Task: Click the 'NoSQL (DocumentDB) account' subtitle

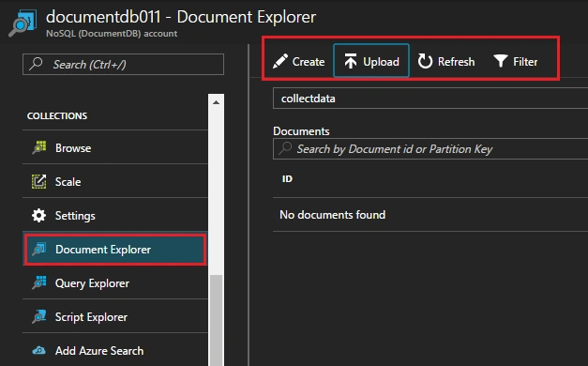Action: 112,34
